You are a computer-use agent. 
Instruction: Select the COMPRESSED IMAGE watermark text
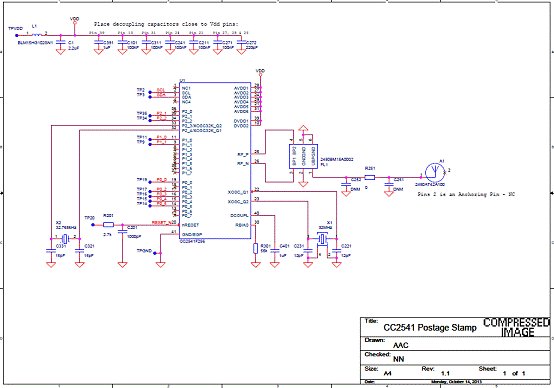click(517, 327)
